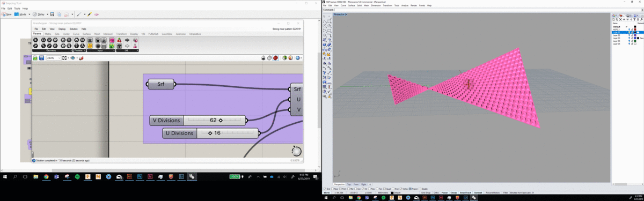Click the pink flask icon in Util panel
This screenshot has width=644, height=201.
135,46
